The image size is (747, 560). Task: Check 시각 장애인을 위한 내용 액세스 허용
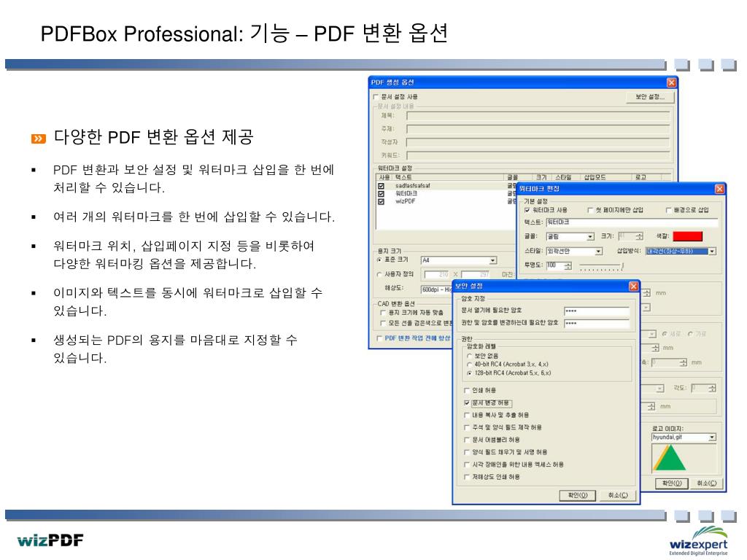click(x=467, y=464)
